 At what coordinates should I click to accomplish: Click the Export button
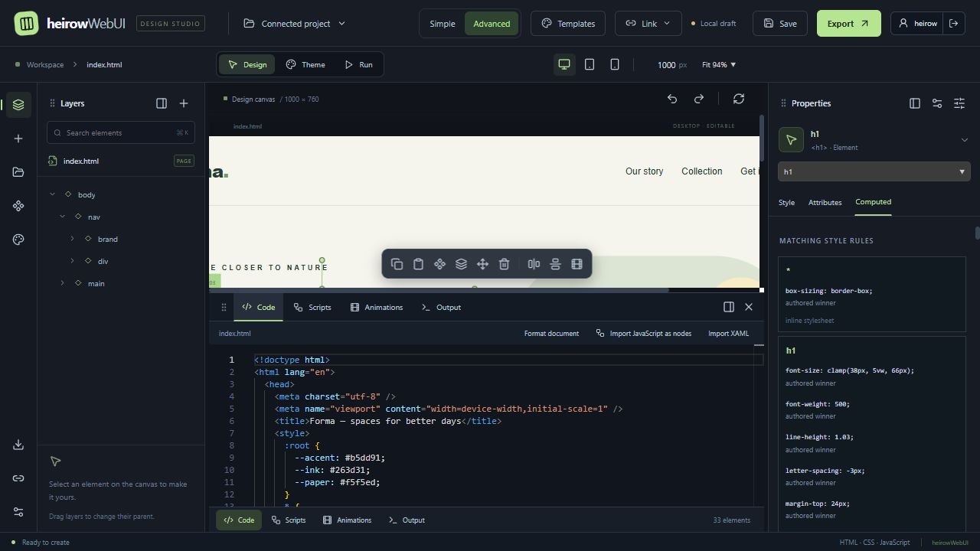[x=849, y=24]
